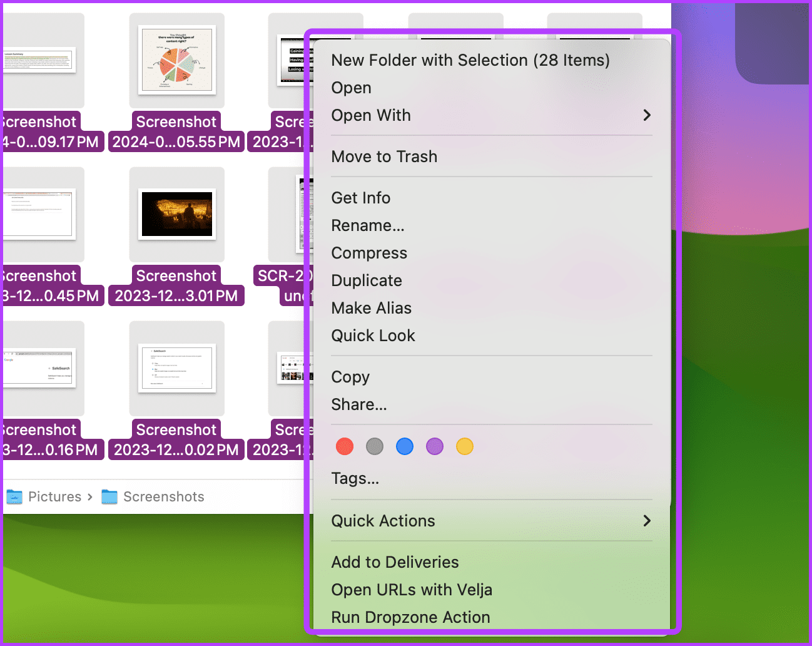Apply the purple tag color
This screenshot has width=812, height=646.
[x=435, y=446]
